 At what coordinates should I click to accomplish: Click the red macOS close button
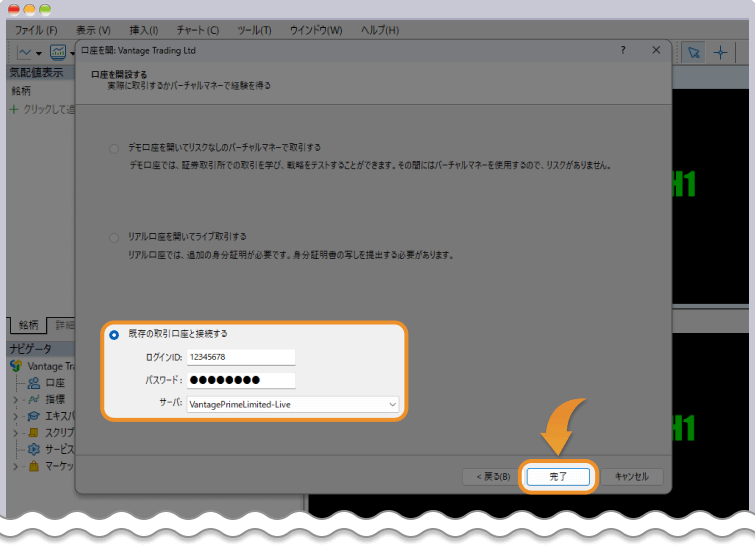click(x=14, y=9)
